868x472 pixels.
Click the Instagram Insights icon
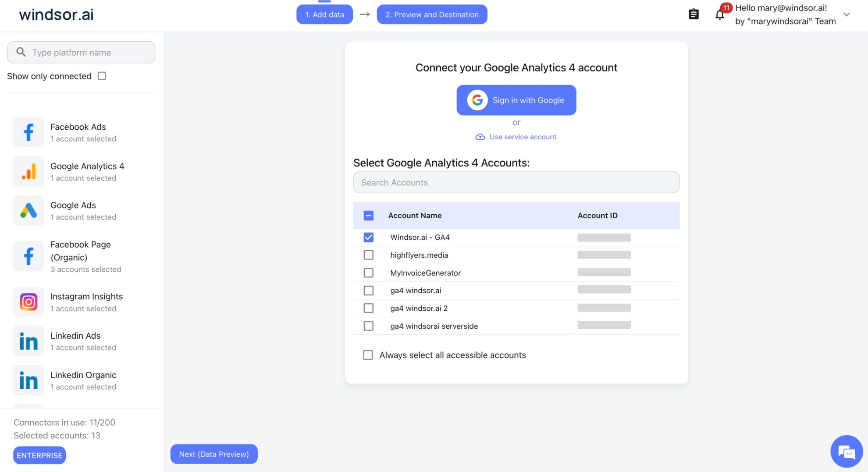point(28,302)
